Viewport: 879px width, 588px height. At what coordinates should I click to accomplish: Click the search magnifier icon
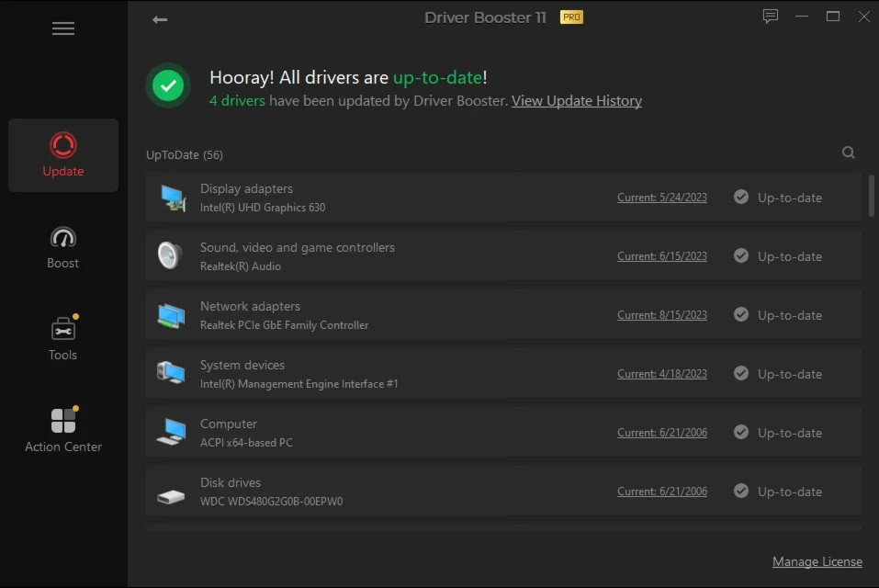click(849, 153)
